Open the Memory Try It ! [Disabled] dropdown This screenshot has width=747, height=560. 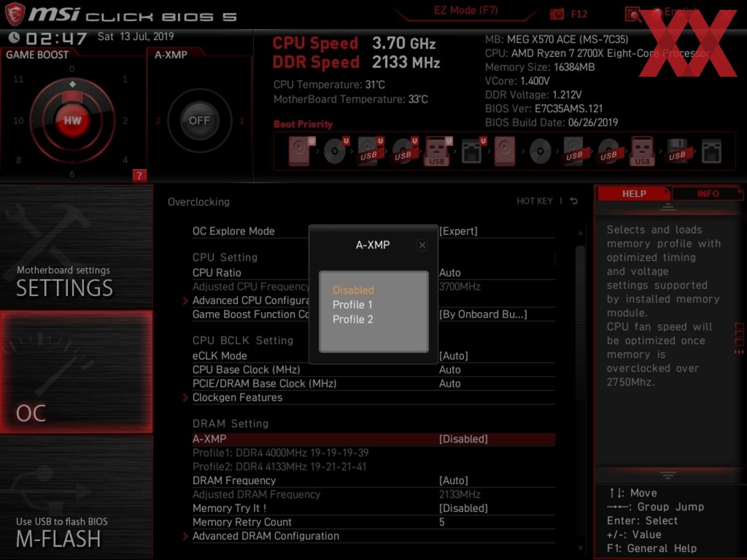[x=463, y=508]
